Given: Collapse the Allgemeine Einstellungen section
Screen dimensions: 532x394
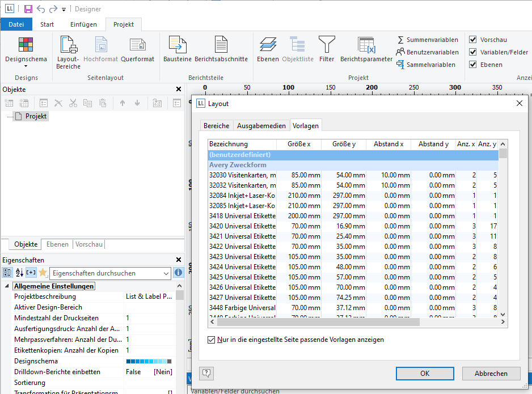Looking at the screenshot, I should [7, 286].
